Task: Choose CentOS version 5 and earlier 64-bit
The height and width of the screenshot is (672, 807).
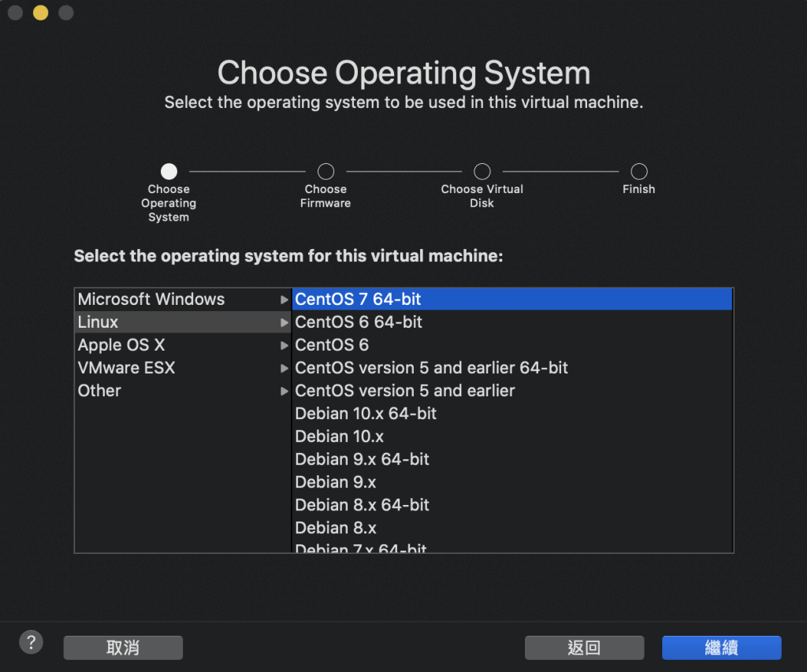Action: (512, 368)
